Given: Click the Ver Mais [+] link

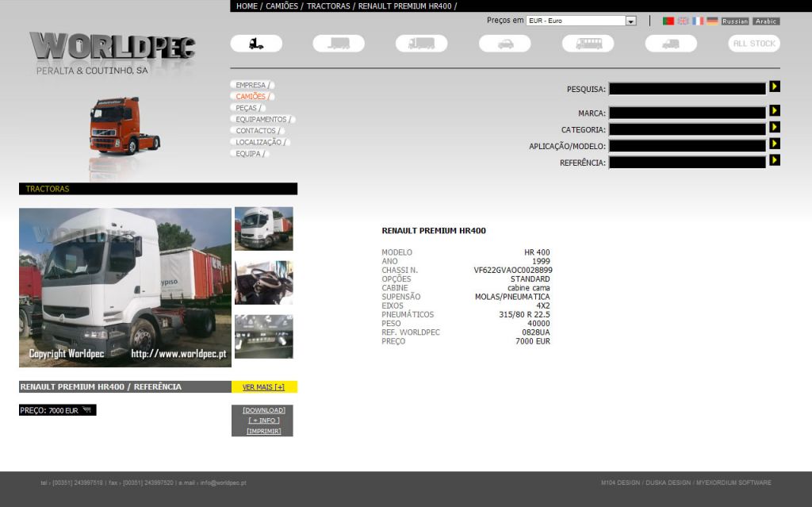Looking at the screenshot, I should point(263,387).
